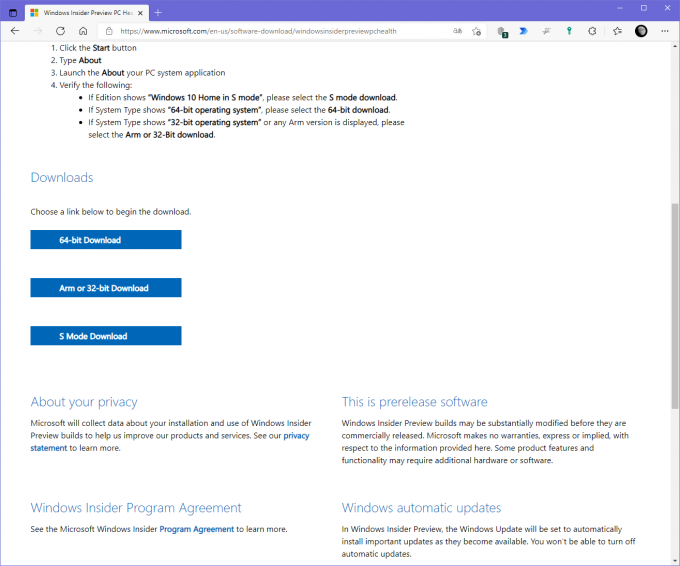Screen dimensions: 680x566
Task: Click the vertical scrollbar thumb
Action: (x=674, y=306)
